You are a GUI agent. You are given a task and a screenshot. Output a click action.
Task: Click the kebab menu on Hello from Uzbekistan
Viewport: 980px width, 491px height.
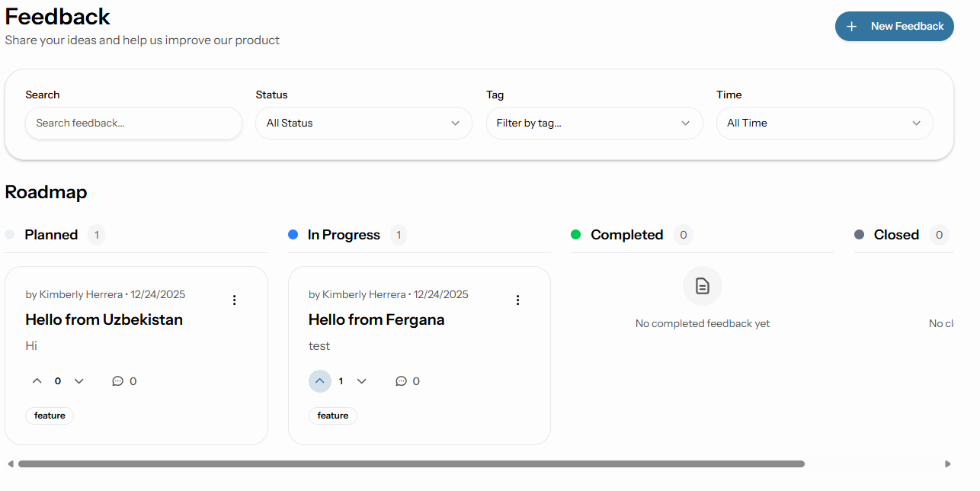click(234, 300)
